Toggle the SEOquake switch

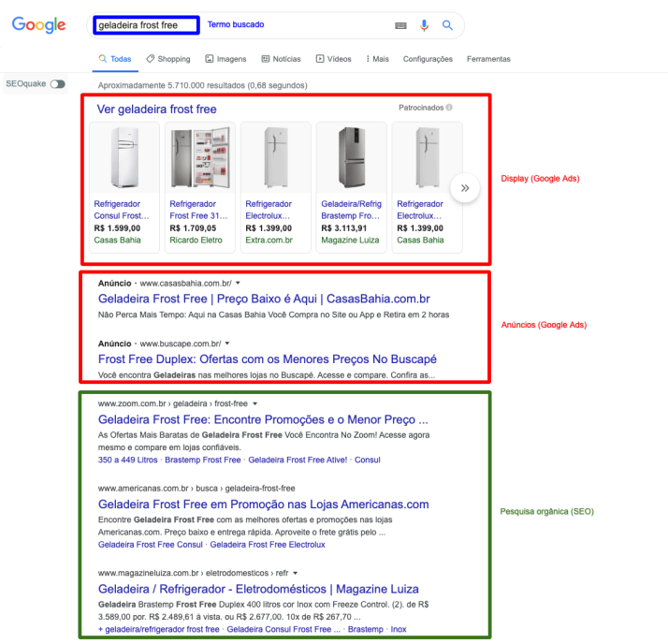tap(57, 84)
